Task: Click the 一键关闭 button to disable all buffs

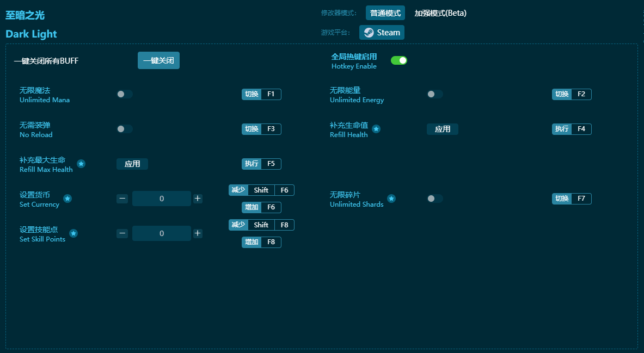Action: 158,60
